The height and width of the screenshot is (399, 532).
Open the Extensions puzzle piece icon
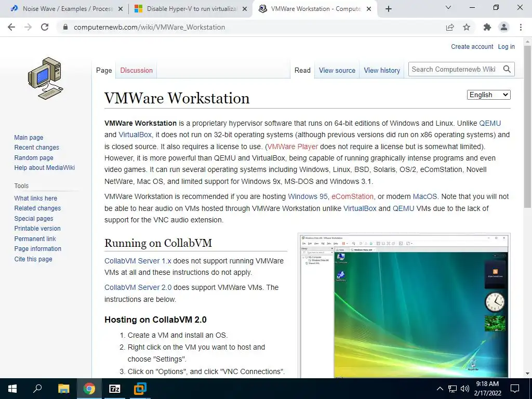[487, 27]
